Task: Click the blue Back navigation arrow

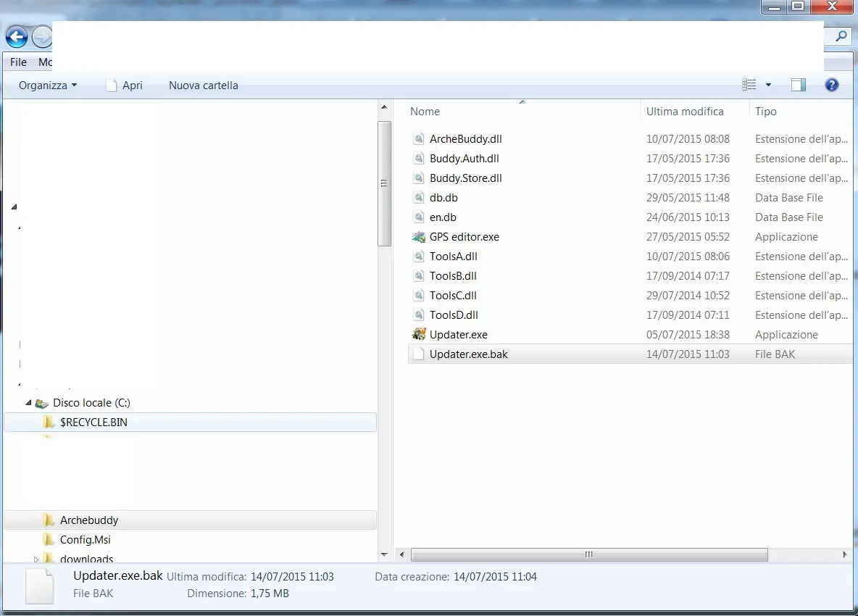Action: pyautogui.click(x=17, y=36)
